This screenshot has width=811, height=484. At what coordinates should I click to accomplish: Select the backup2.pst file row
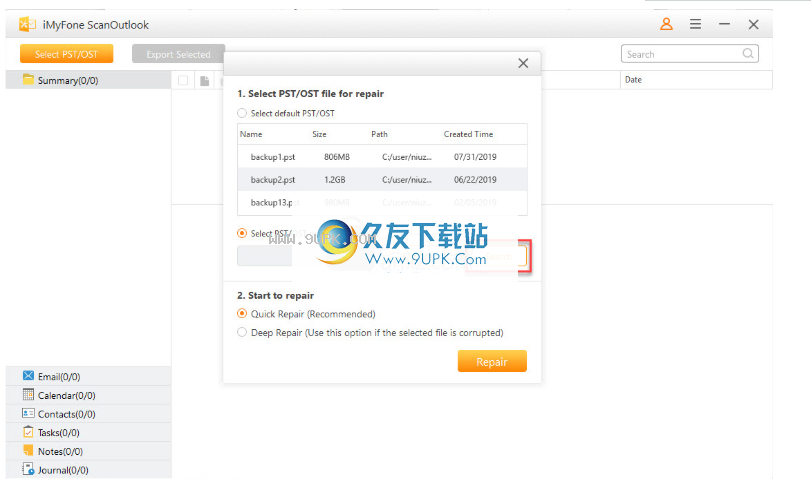click(382, 179)
